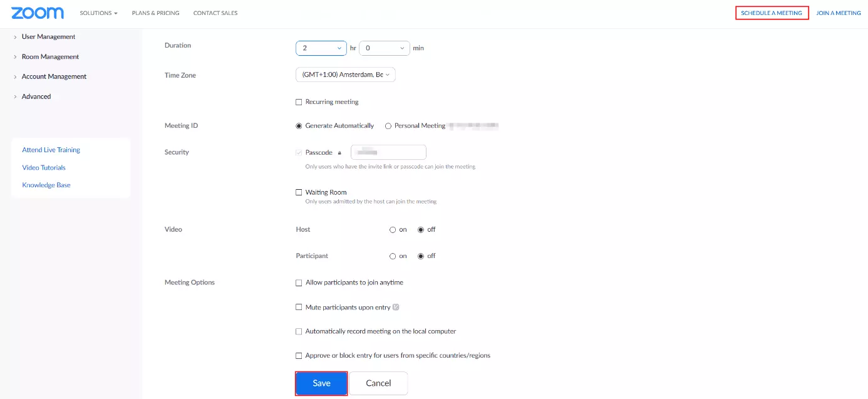The height and width of the screenshot is (399, 868).
Task: Click the Passcode input field
Action: pos(388,152)
